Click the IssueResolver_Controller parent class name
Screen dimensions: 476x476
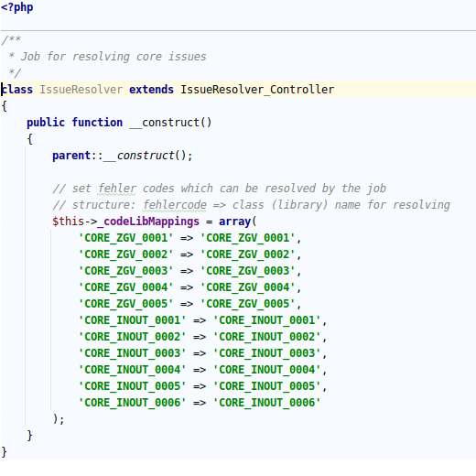257,90
